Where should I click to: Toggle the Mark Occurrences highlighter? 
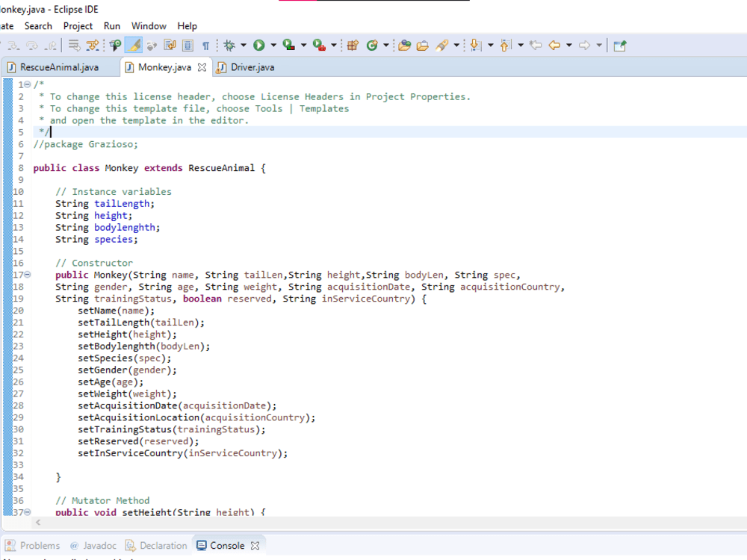[134, 45]
